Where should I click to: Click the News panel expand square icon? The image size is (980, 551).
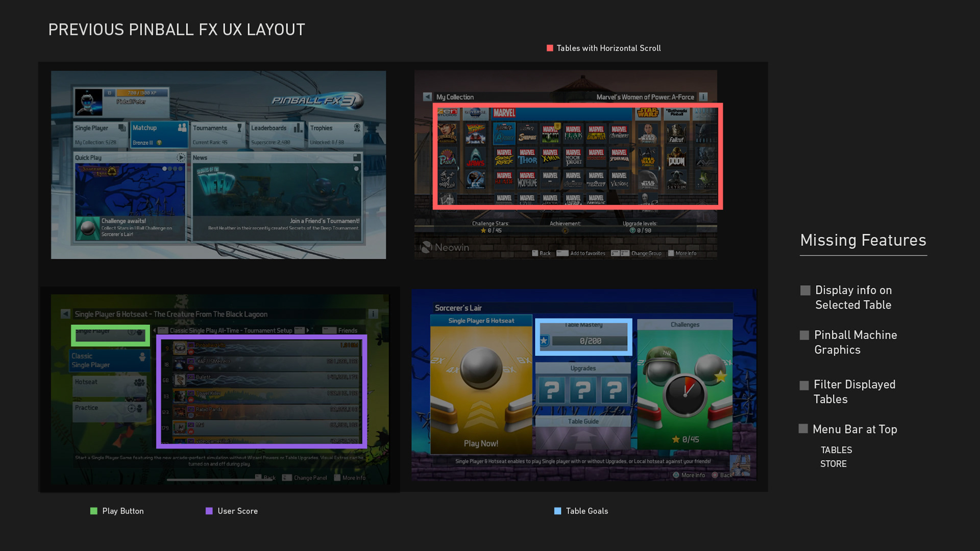click(357, 158)
